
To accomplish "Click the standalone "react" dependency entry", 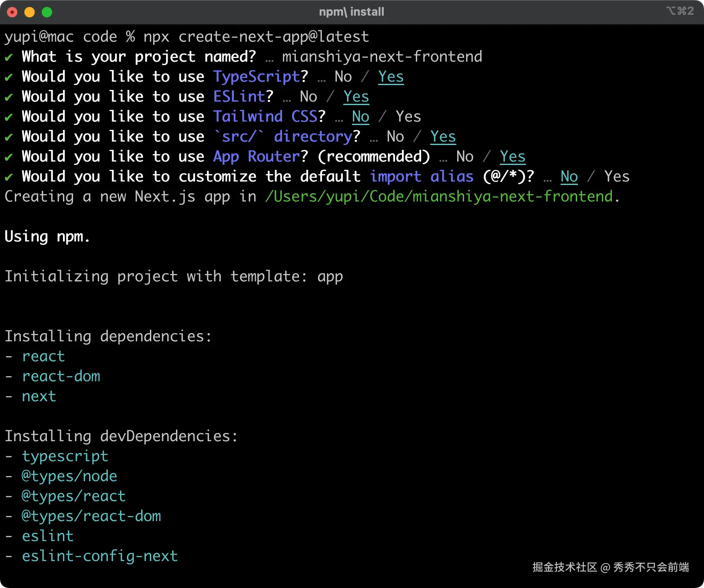I will tap(43, 357).
